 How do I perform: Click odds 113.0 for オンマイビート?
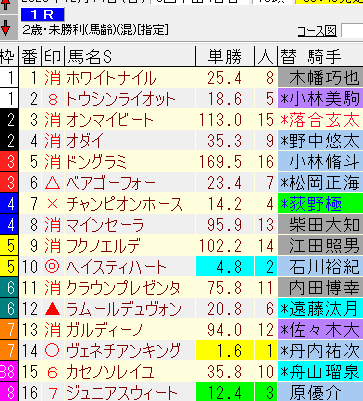click(220, 120)
